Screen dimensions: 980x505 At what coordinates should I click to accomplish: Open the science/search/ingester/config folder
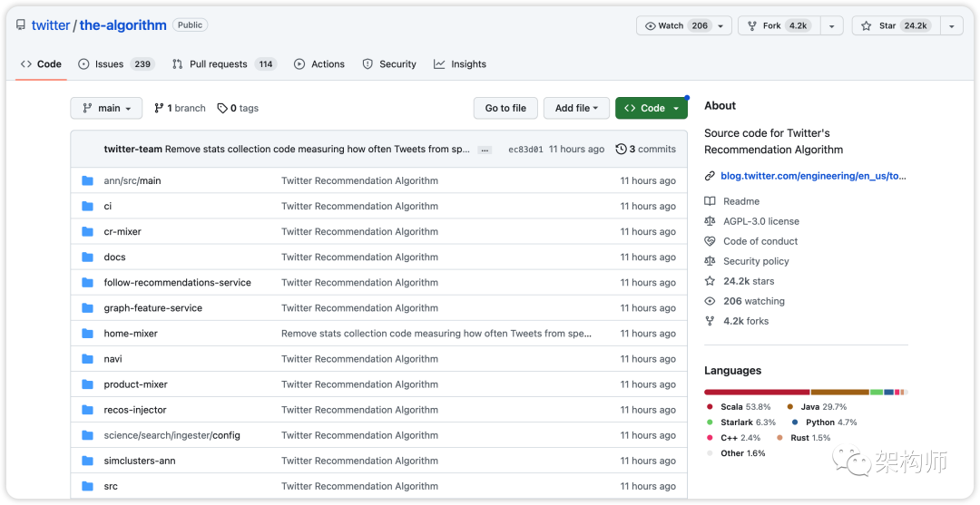click(171, 435)
